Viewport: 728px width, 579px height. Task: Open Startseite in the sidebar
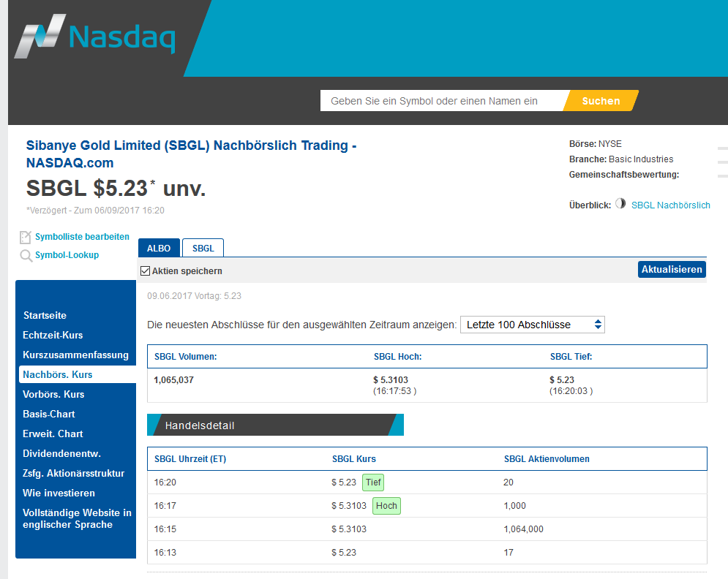[45, 316]
